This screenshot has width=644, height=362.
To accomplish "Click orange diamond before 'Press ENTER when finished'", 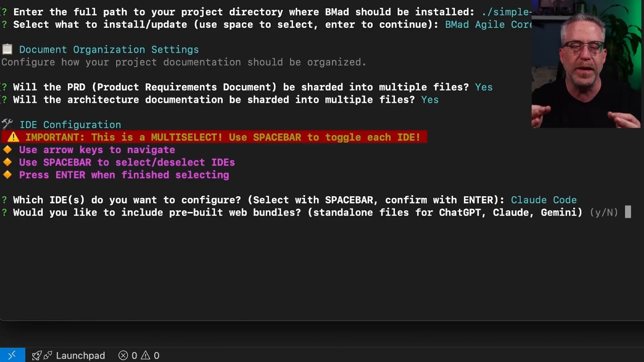I will pyautogui.click(x=7, y=175).
